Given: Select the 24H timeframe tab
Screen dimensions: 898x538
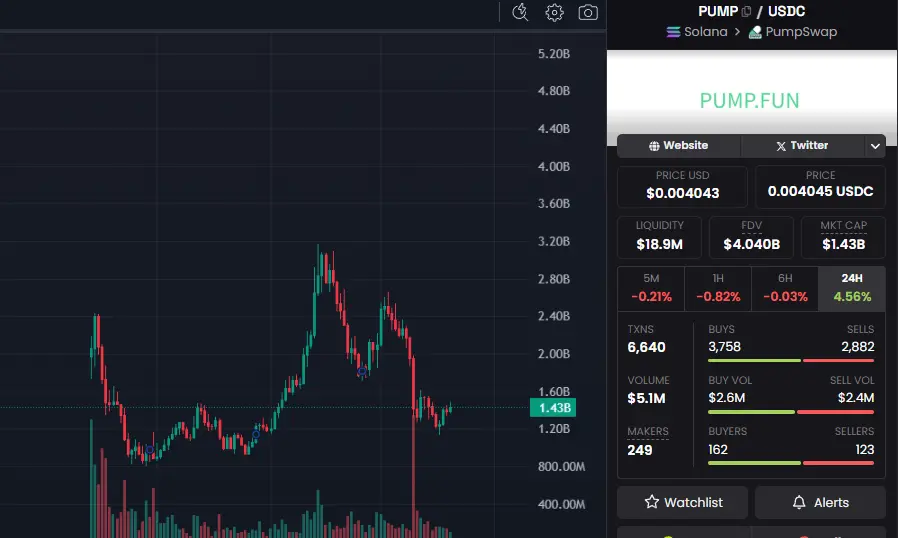Looking at the screenshot, I should point(852,289).
